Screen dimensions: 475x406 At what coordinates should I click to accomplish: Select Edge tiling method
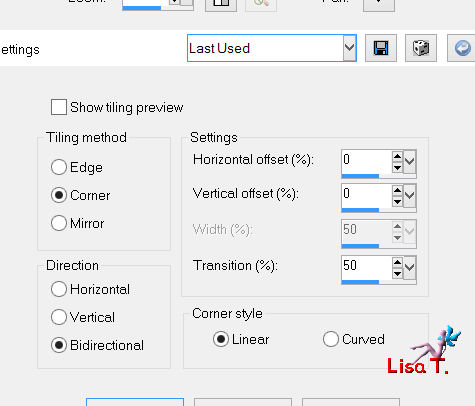point(59,167)
